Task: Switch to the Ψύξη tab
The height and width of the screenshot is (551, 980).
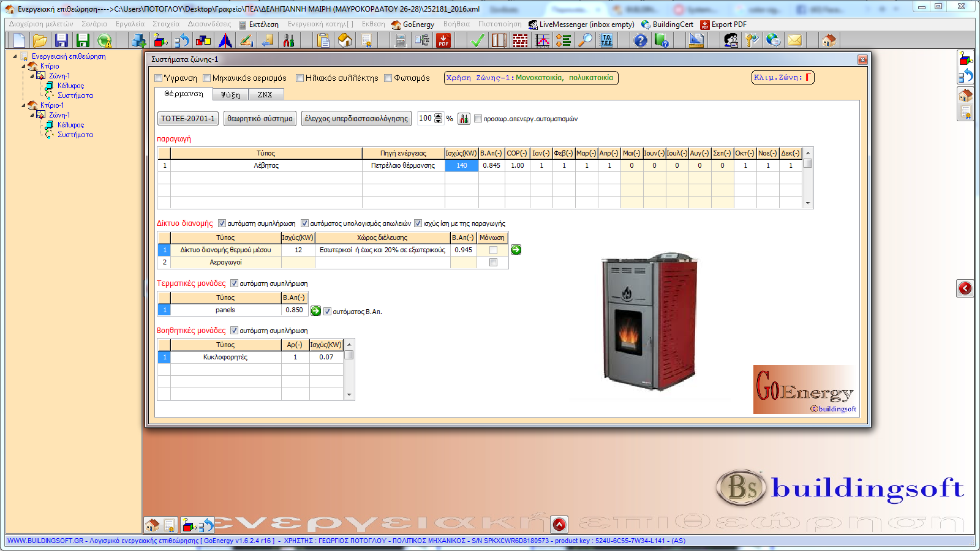Action: tap(230, 95)
